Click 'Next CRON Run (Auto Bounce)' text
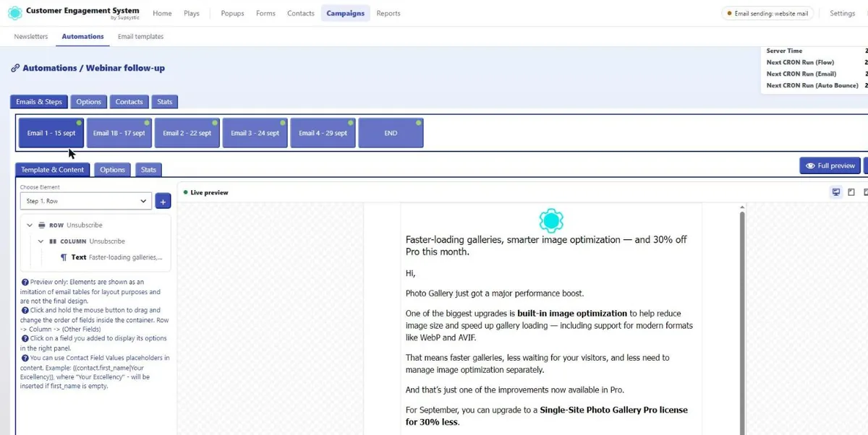 click(x=812, y=85)
